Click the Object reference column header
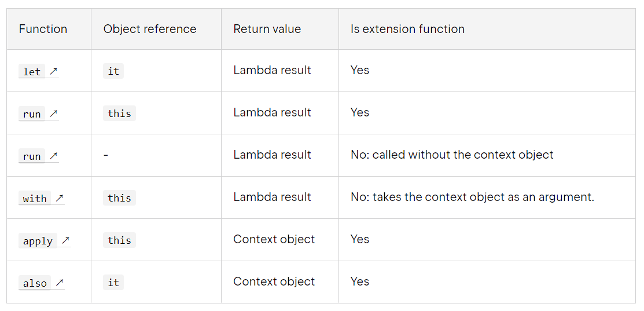Viewport: 644px width, 311px height. [x=150, y=29]
